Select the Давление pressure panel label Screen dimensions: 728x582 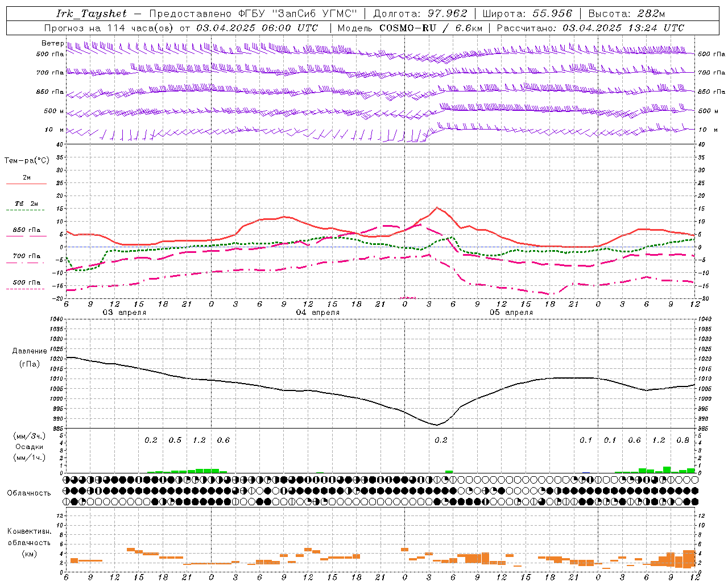(x=30, y=351)
